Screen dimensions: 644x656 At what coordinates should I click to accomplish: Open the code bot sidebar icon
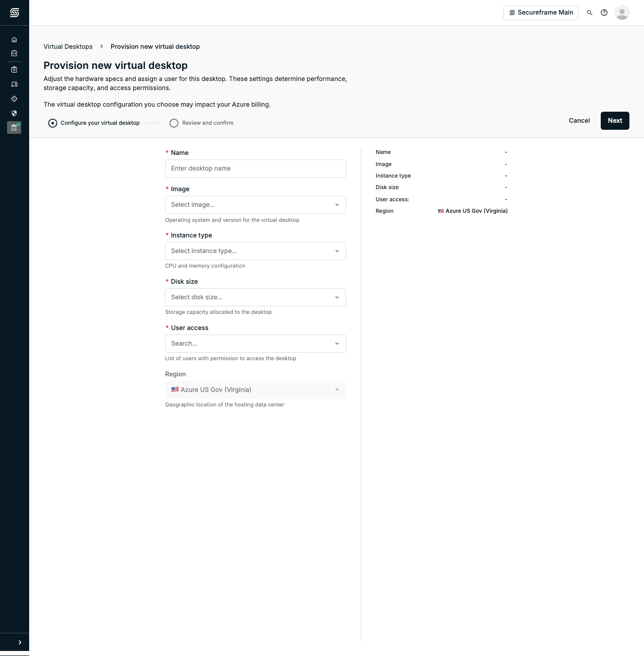(x=14, y=53)
